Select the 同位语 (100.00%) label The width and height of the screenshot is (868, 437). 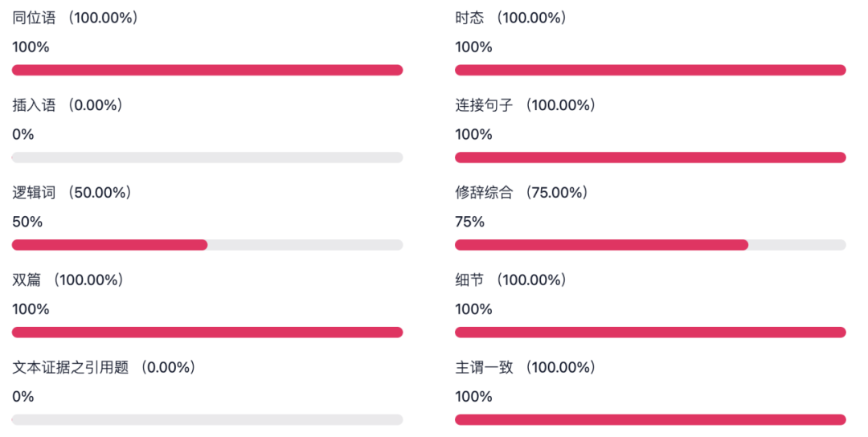tap(76, 18)
